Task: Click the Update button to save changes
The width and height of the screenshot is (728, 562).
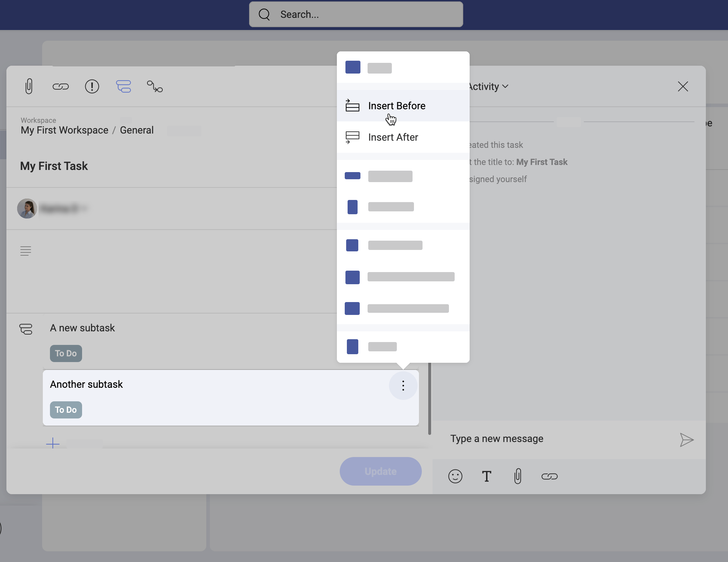Action: tap(380, 471)
